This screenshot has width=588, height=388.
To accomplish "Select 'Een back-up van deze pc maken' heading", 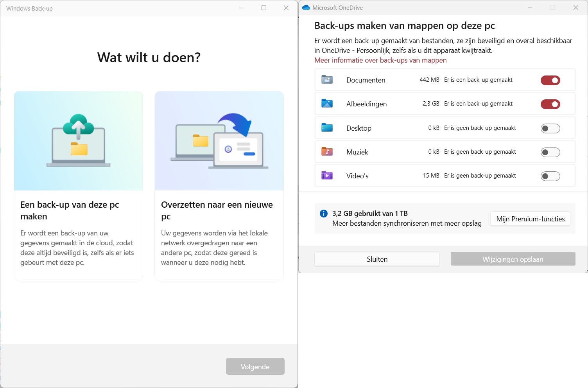I will coord(70,210).
